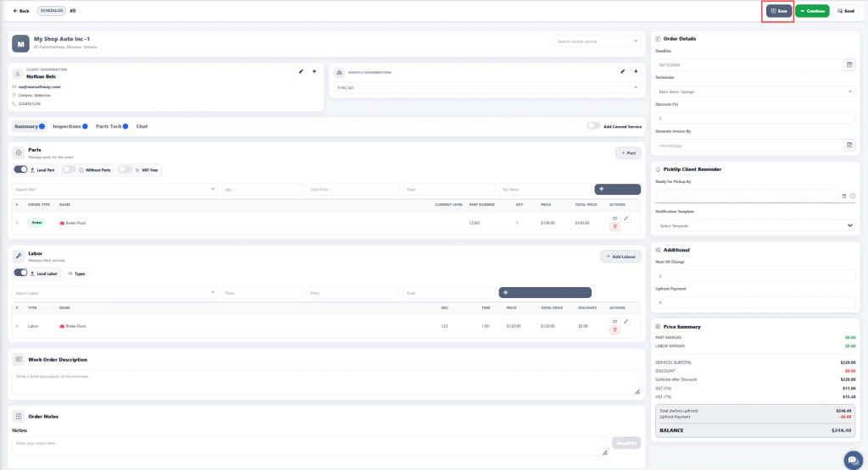Enable the Without Parts toggle
This screenshot has width=868, height=470.
pos(70,169)
